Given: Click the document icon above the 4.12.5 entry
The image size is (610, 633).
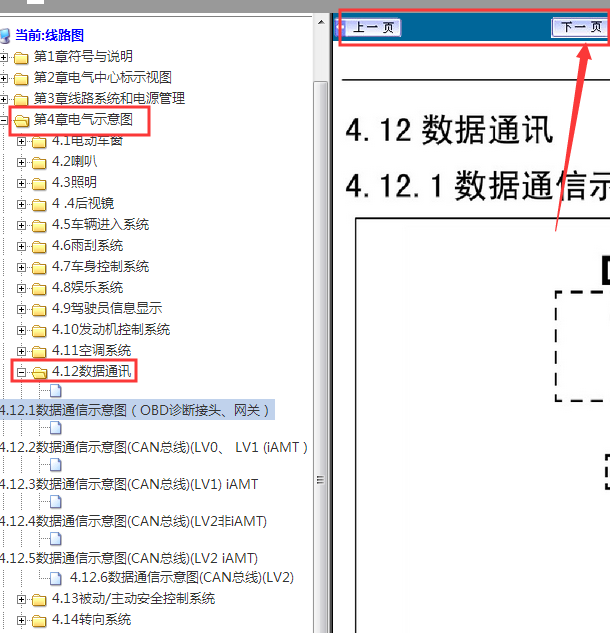Looking at the screenshot, I should click(x=56, y=539).
